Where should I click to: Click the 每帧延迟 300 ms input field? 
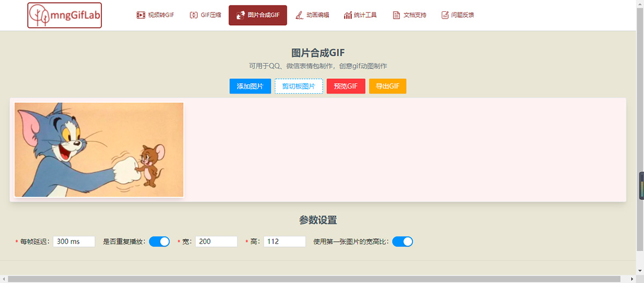74,242
